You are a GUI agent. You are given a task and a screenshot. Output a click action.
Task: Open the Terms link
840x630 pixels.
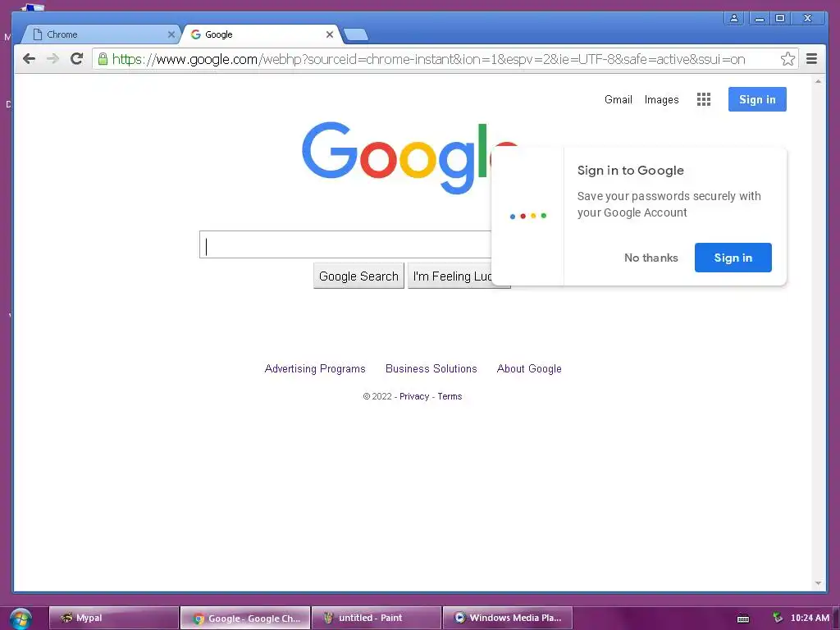[x=450, y=396]
